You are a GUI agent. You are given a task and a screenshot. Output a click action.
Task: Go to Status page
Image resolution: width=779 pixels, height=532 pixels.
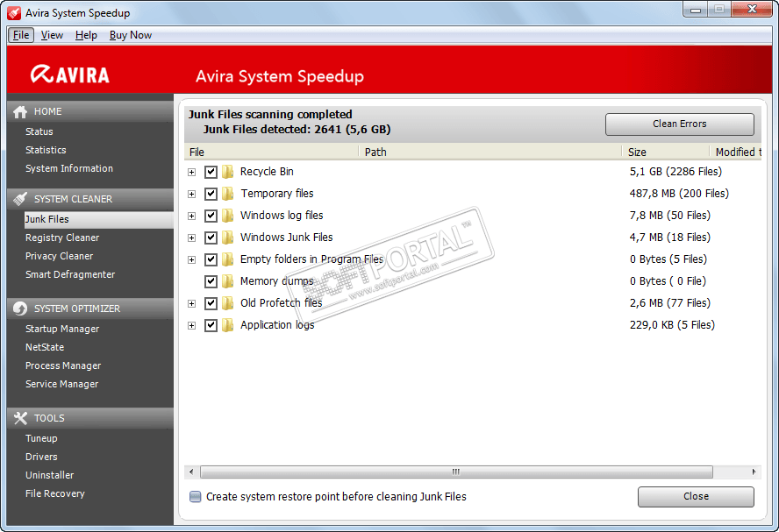pyautogui.click(x=39, y=131)
